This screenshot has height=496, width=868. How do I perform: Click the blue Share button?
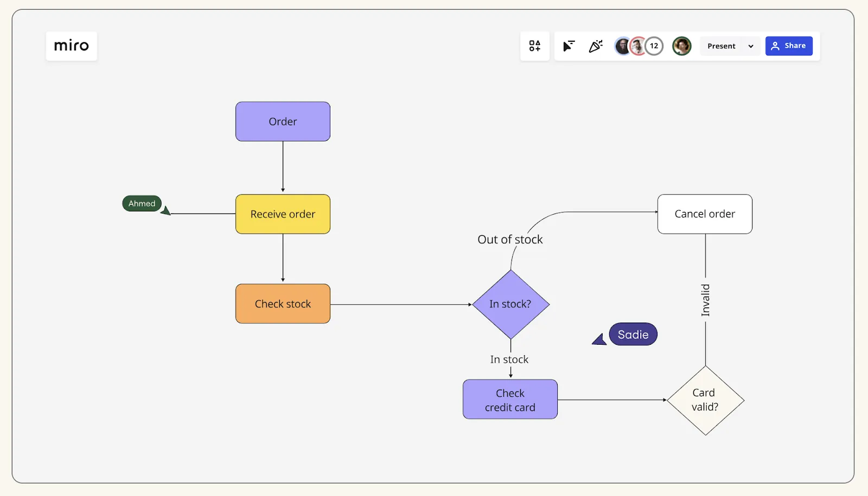pyautogui.click(x=789, y=46)
